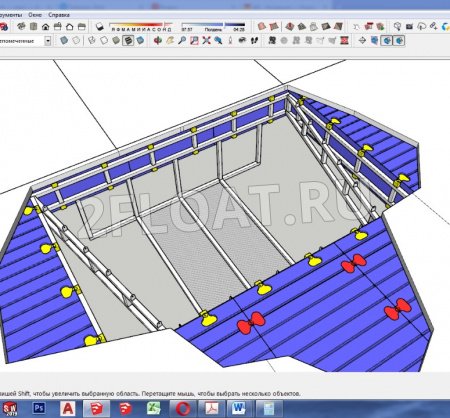Screen dimensions: 450x418
Task: Toggle X-Ray face style
Action: pyautogui.click(x=64, y=41)
